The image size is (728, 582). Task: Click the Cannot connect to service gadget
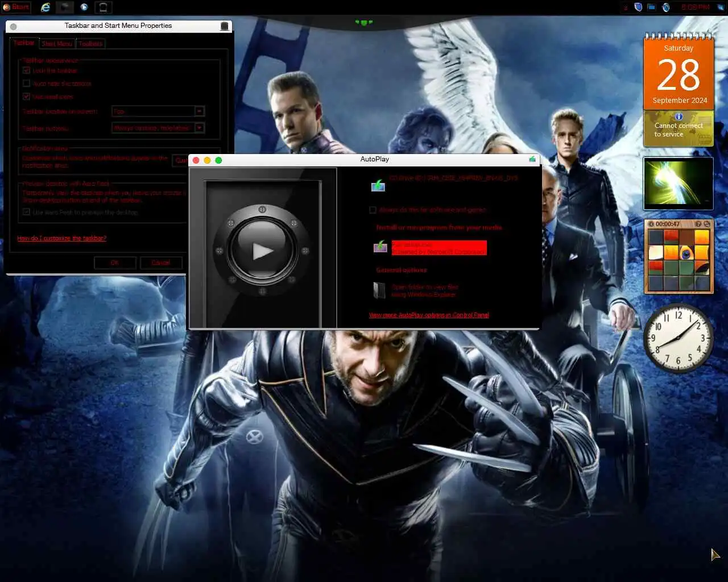click(x=679, y=128)
